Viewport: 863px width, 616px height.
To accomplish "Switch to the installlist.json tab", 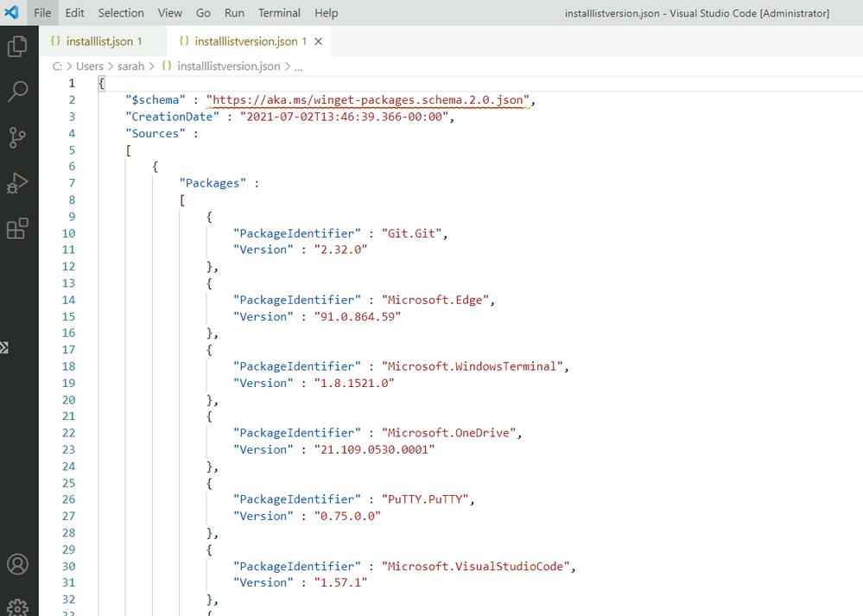I will pyautogui.click(x=99, y=41).
